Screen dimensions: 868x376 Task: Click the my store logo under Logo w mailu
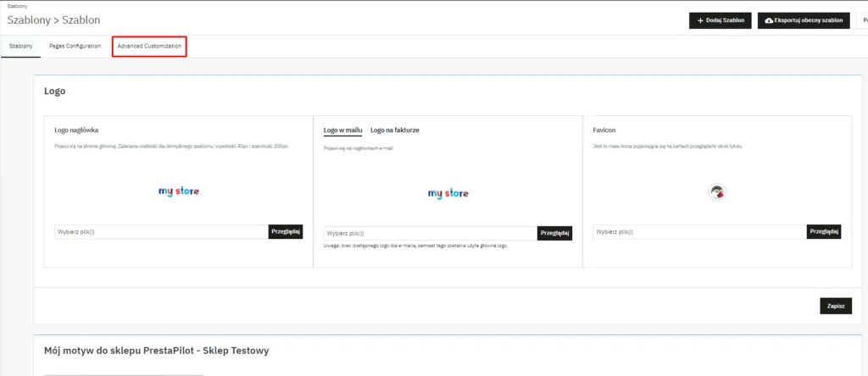point(448,193)
